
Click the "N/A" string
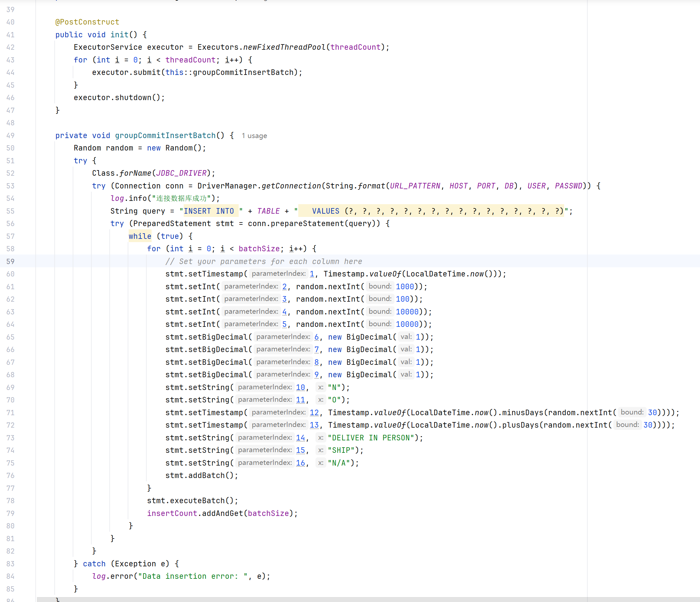[339, 463]
